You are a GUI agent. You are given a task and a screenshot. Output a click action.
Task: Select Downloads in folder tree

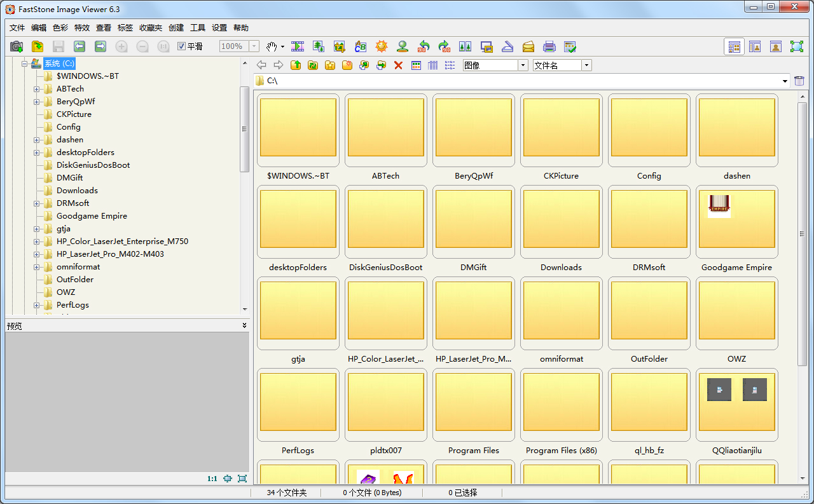pos(77,191)
